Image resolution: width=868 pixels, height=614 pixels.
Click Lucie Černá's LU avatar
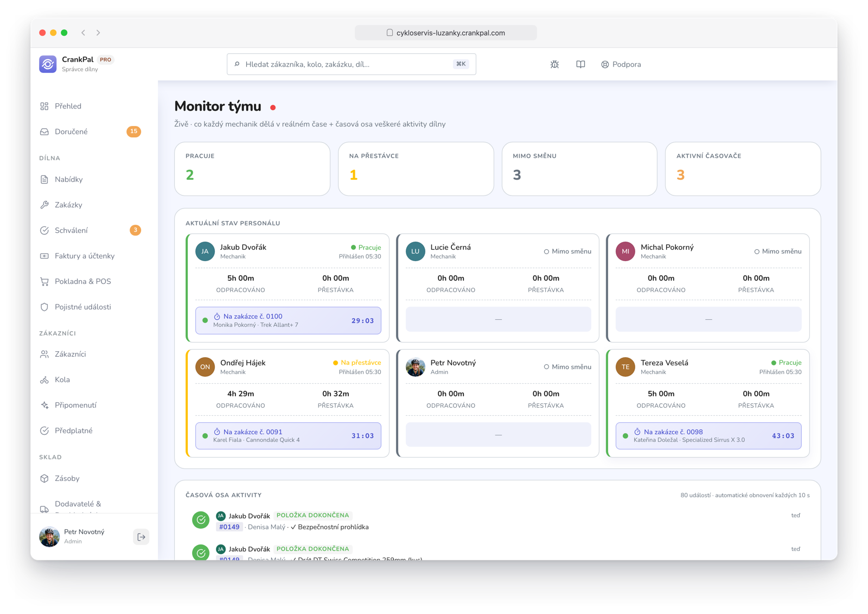pos(416,251)
